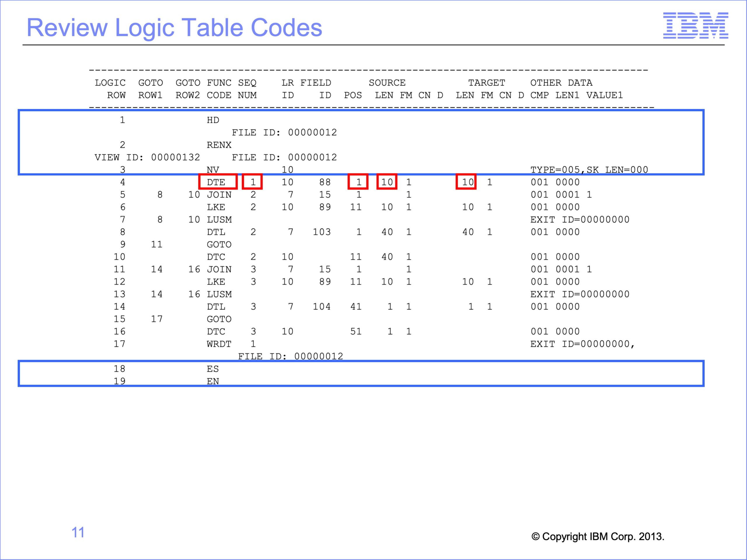Click the slide number 11
Image resolution: width=747 pixels, height=560 pixels.
click(78, 532)
